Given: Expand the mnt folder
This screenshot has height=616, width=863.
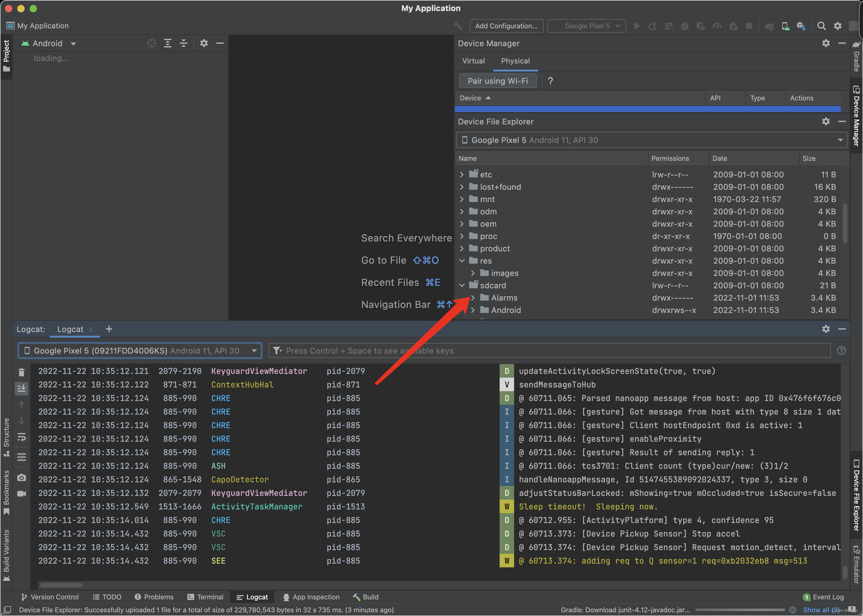Looking at the screenshot, I should 462,199.
